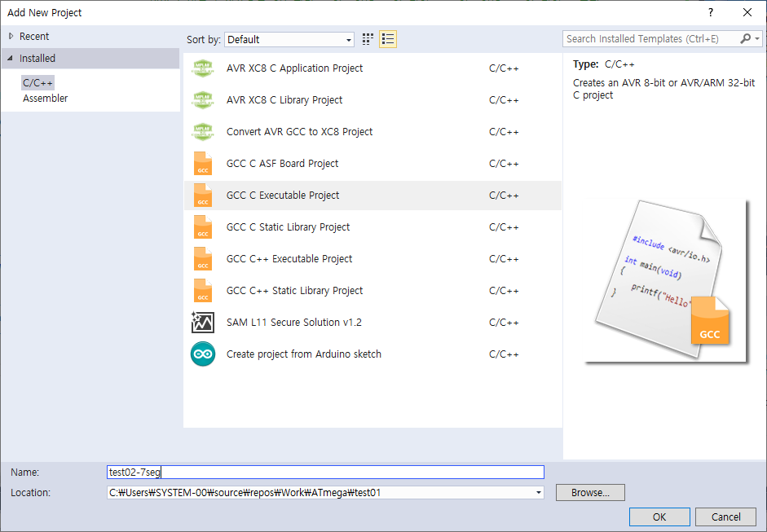The image size is (767, 532).
Task: Click the GCC C Executable Project icon
Action: (203, 195)
